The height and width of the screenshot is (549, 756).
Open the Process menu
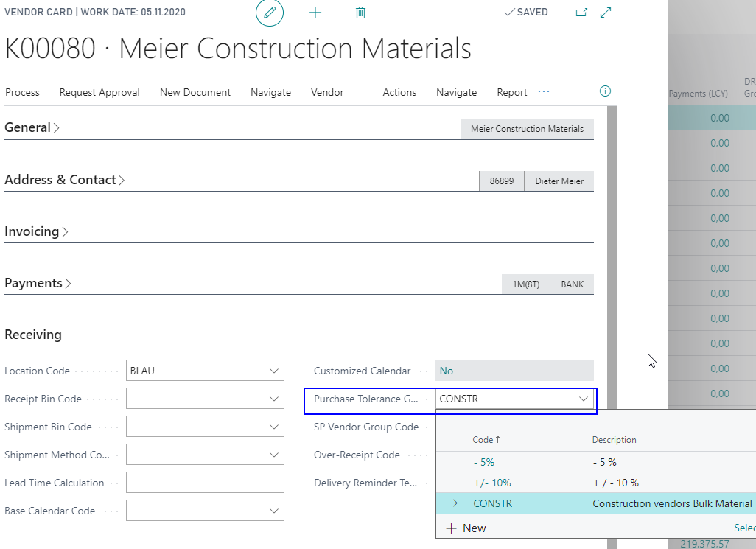click(x=22, y=92)
